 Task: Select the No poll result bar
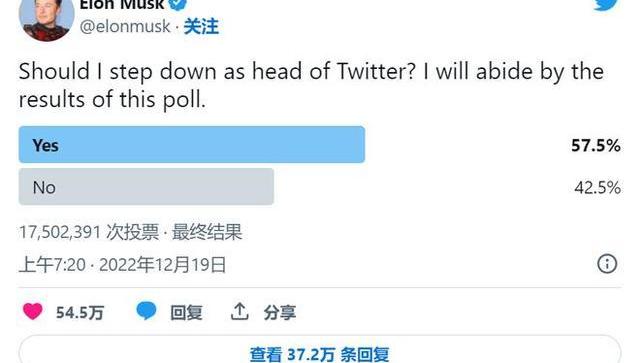[146, 187]
